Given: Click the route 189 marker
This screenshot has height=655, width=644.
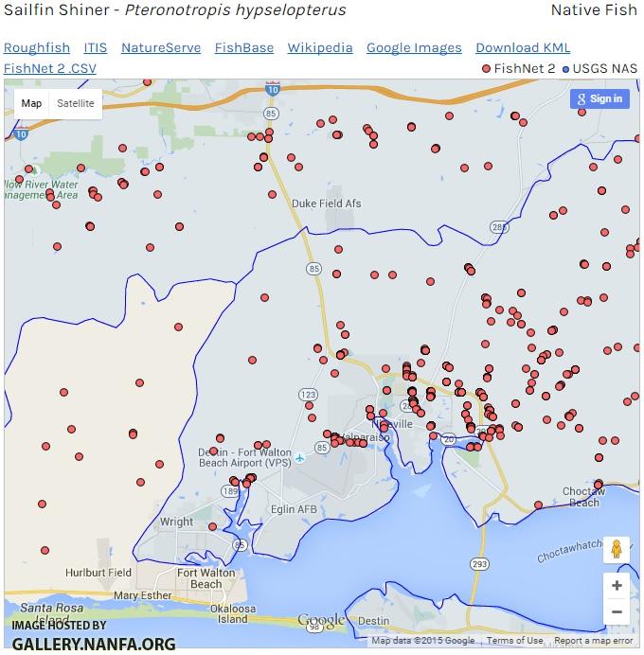Looking at the screenshot, I should (229, 491).
